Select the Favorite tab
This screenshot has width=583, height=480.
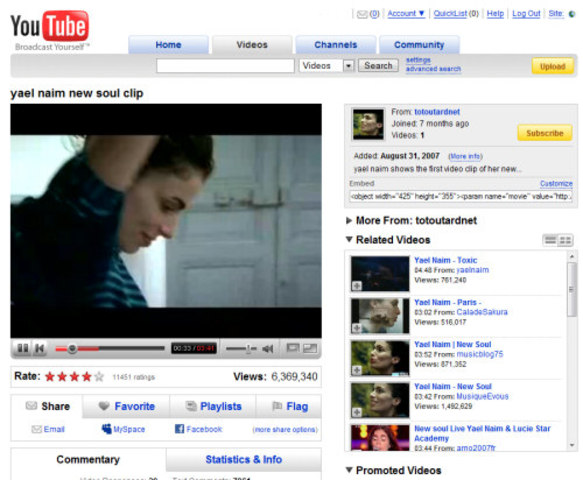click(126, 406)
